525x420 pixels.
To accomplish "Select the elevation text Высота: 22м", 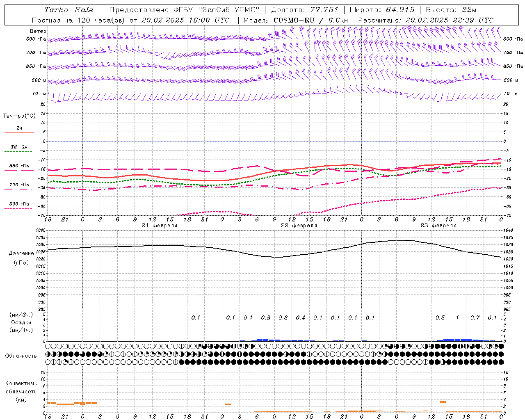I will point(451,10).
